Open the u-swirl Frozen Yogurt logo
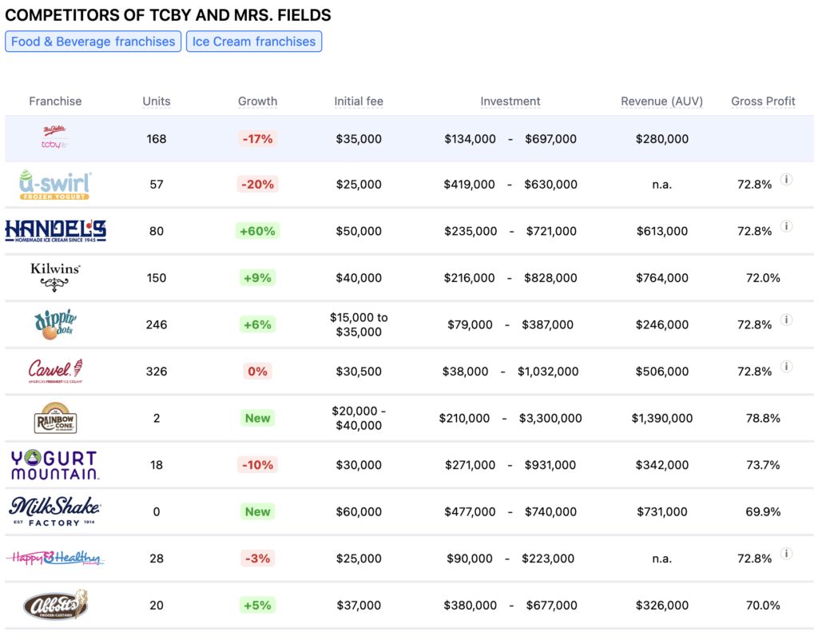The width and height of the screenshot is (818, 644). (x=55, y=185)
